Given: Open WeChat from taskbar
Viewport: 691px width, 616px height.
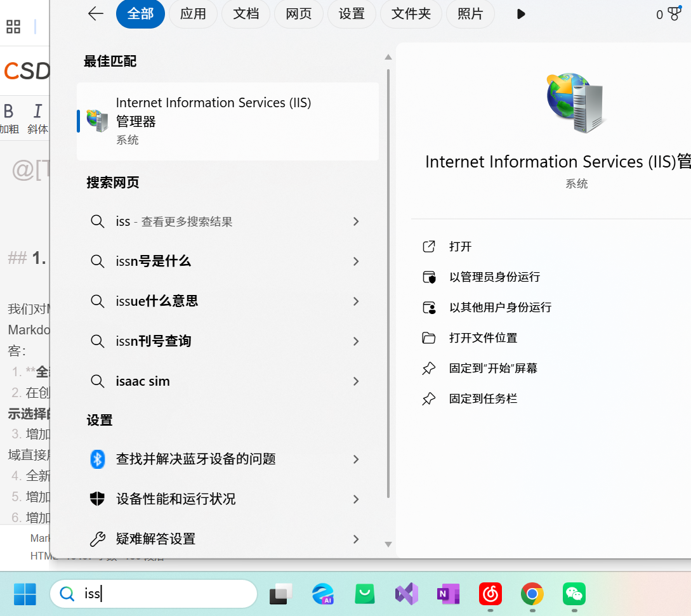Looking at the screenshot, I should click(x=574, y=594).
